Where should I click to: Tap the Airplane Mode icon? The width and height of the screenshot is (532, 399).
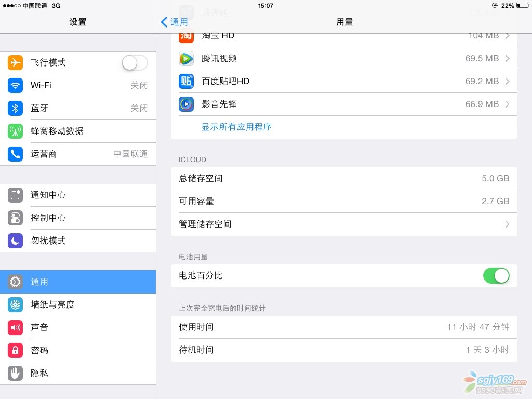16,62
